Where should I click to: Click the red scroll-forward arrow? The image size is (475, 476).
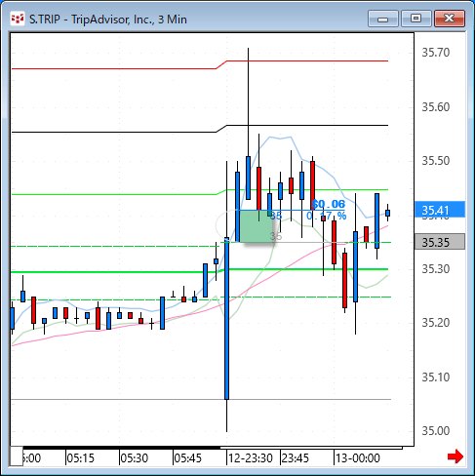[455, 456]
